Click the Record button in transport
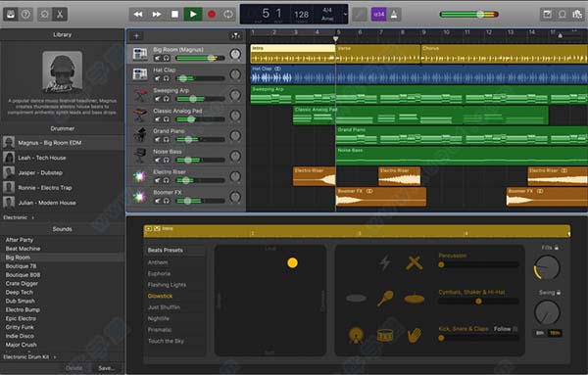The image size is (588, 375). coord(212,15)
